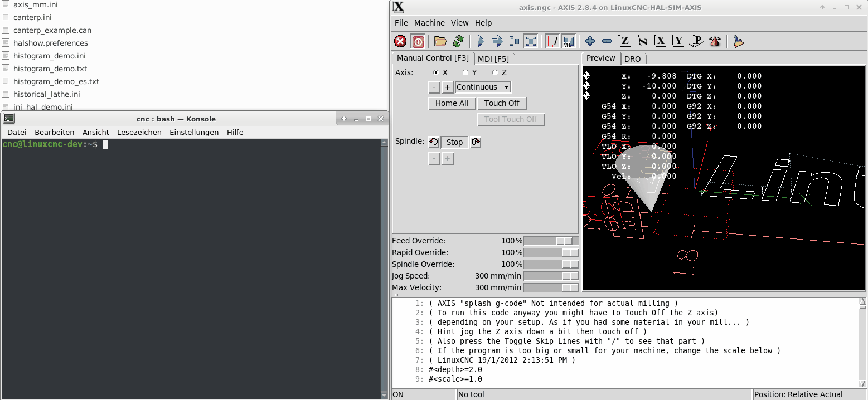Screen dimensions: 868x400
Task: Jog axis positive with the plus button
Action: pyautogui.click(x=447, y=87)
